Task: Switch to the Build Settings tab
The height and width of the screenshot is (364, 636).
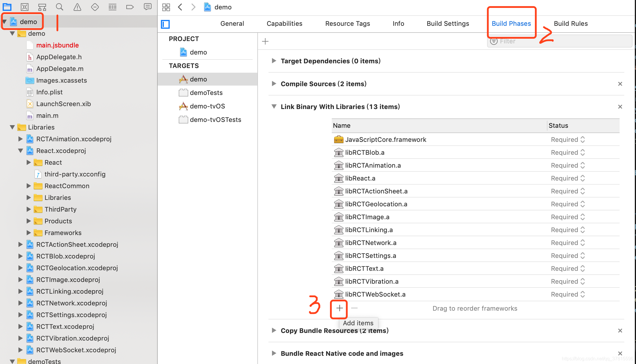Action: pos(448,23)
